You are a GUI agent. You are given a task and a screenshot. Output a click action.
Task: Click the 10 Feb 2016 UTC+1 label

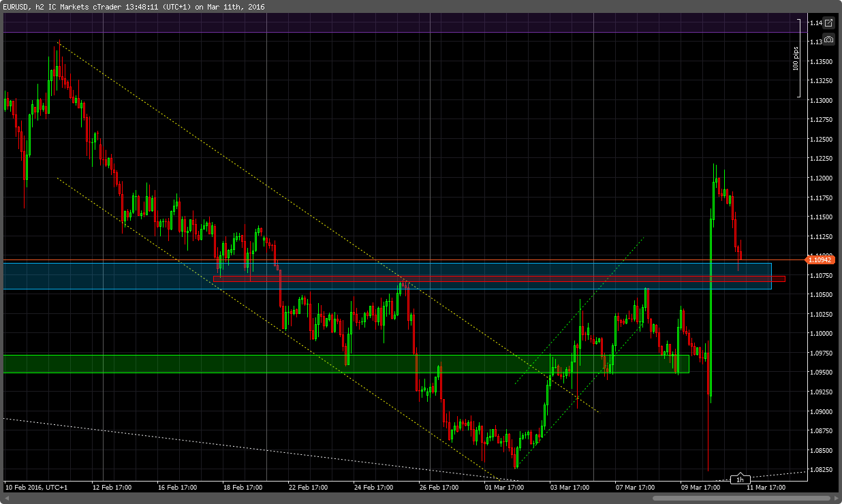point(37,488)
